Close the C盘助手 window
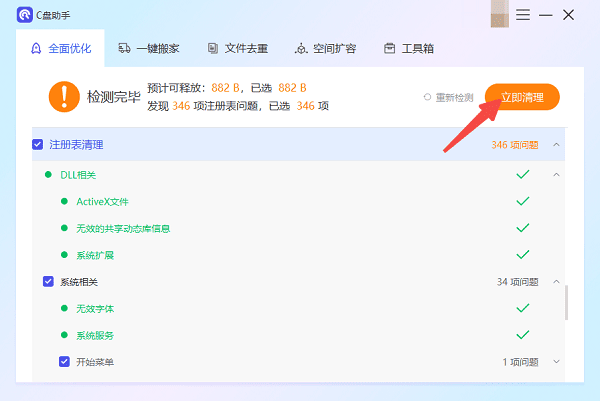The image size is (600, 401). [x=569, y=15]
